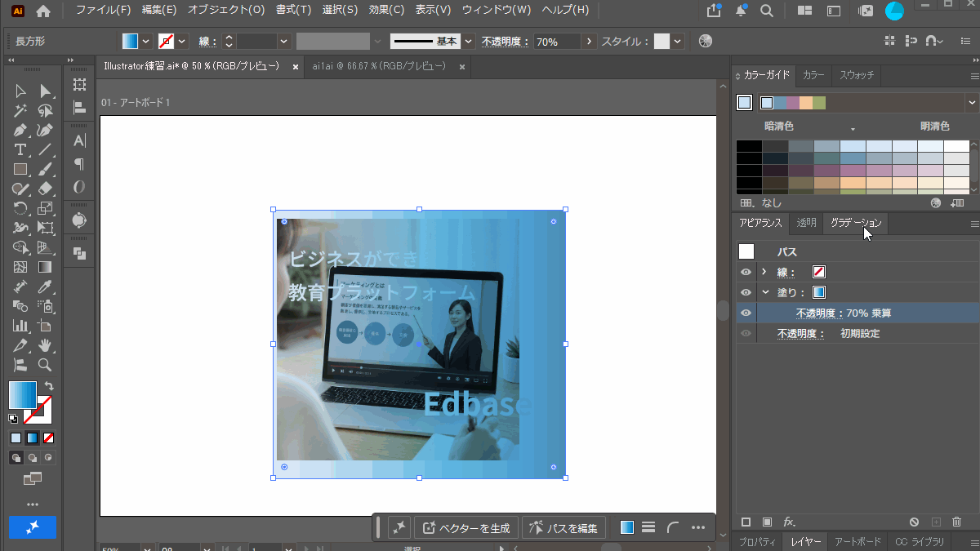Viewport: 980px width, 551px height.
Task: Collapse the 塗り (fill) row chevron
Action: coord(765,292)
